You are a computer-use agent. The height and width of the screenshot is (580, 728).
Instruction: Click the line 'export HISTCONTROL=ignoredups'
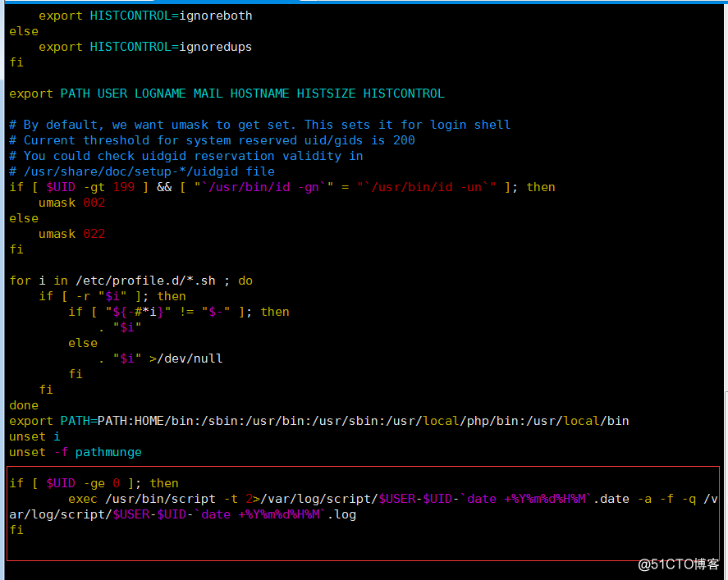(x=145, y=47)
